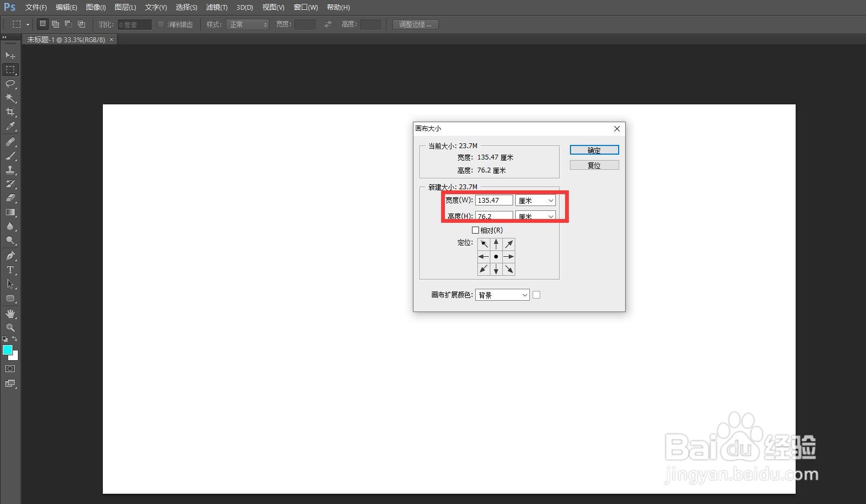Open 滤镜(T) menu
The height and width of the screenshot is (504, 866).
(x=216, y=7)
